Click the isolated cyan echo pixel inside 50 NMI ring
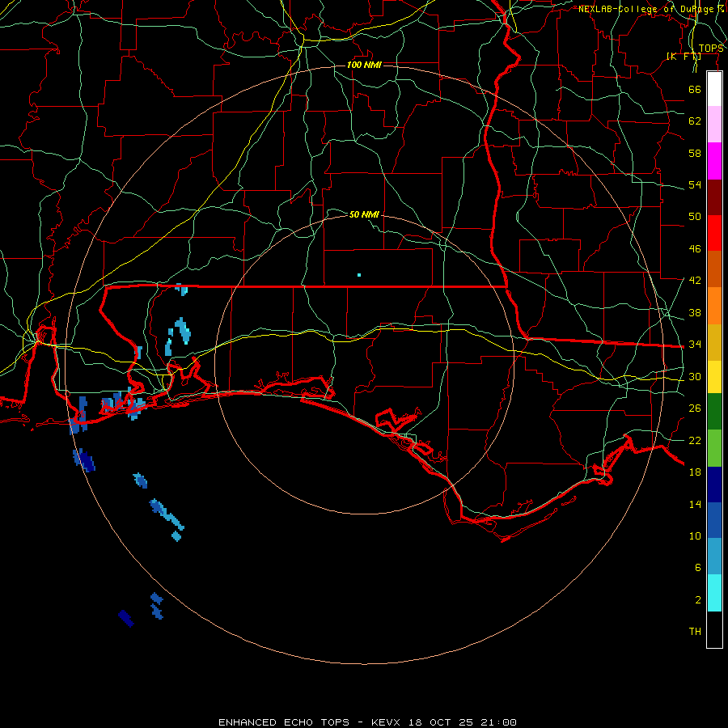This screenshot has width=728, height=728. [359, 275]
